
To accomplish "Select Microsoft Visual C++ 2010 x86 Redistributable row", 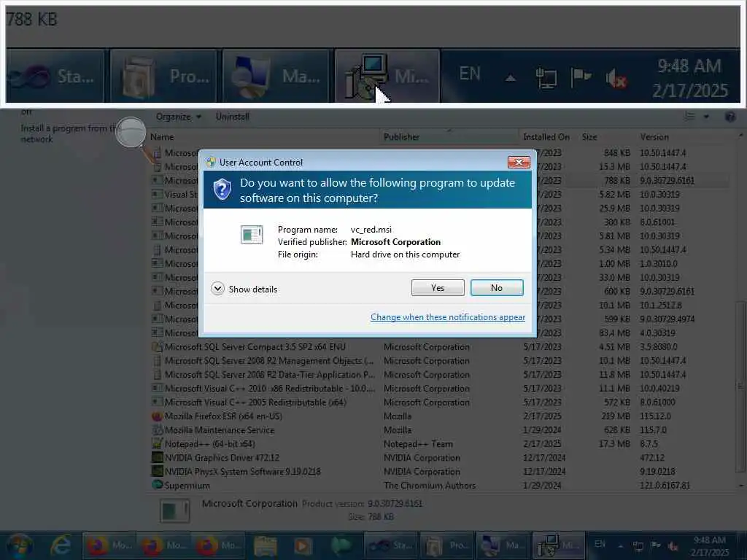I will pyautogui.click(x=438, y=389).
